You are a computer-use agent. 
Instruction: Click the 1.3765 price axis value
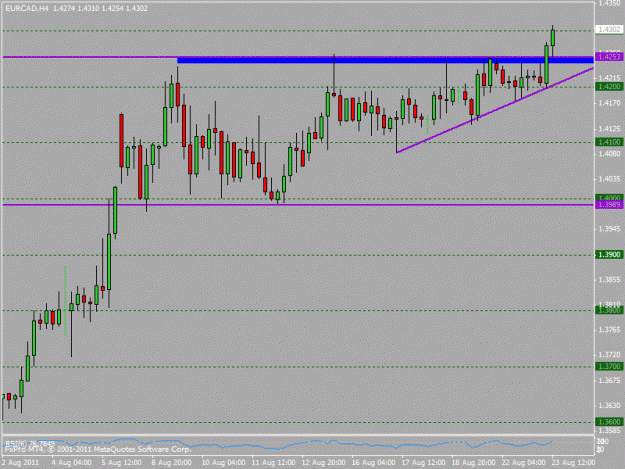click(x=609, y=330)
